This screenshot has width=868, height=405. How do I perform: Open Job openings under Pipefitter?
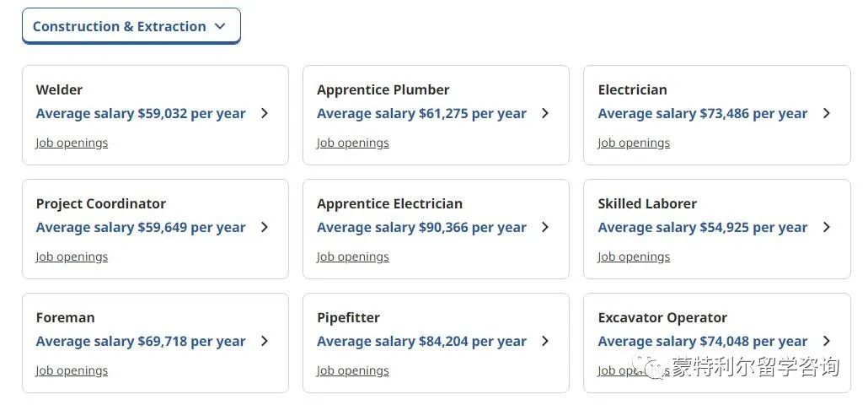pyautogui.click(x=353, y=370)
